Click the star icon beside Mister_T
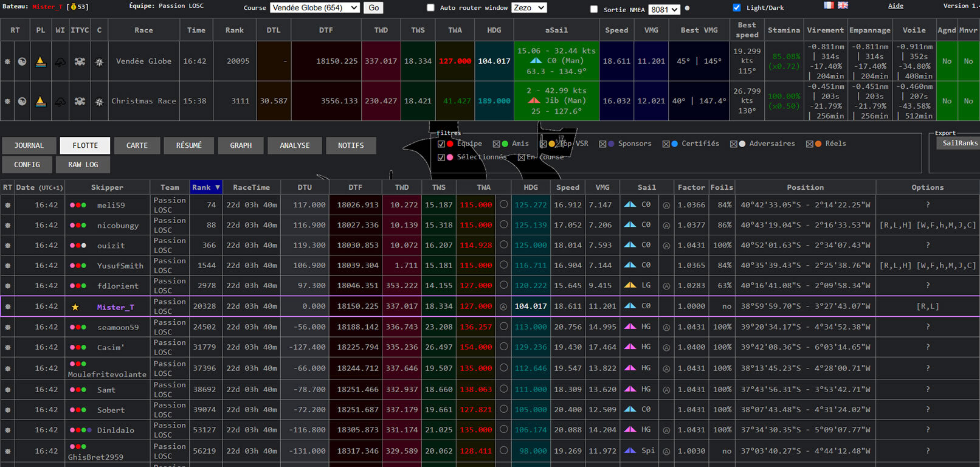This screenshot has width=980, height=467. coord(75,307)
